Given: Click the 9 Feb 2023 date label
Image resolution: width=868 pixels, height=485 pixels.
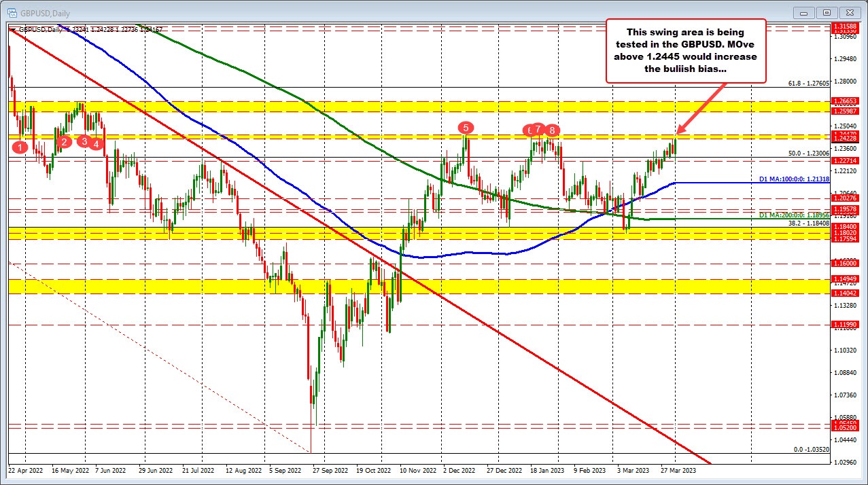Looking at the screenshot, I should coord(589,469).
